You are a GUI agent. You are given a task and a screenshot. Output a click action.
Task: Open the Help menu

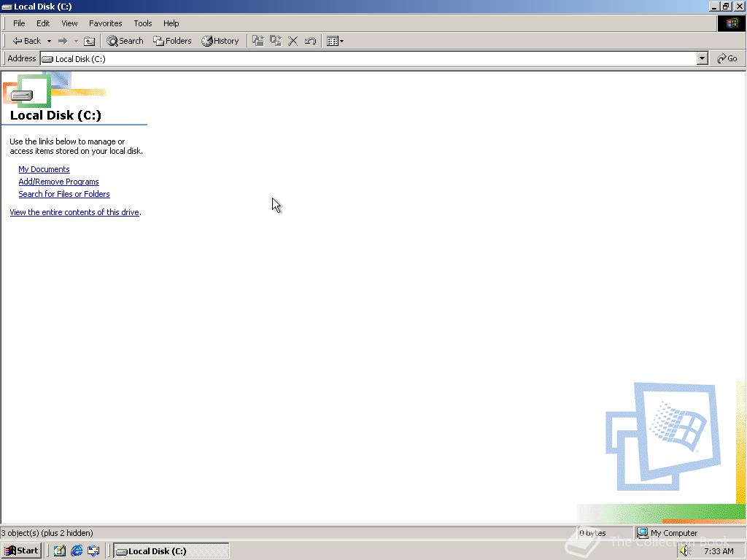coord(171,23)
